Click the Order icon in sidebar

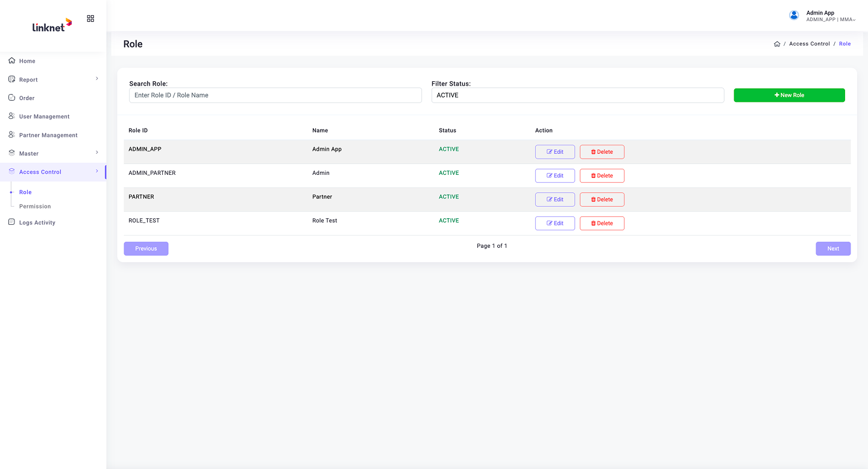(x=12, y=98)
